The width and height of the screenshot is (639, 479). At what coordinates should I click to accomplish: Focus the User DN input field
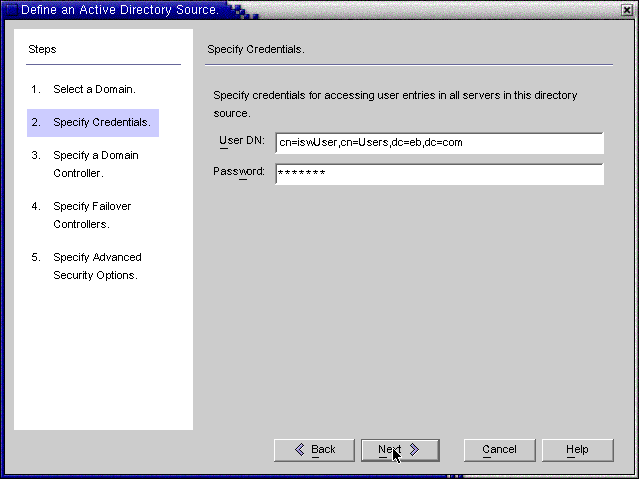pyautogui.click(x=439, y=143)
